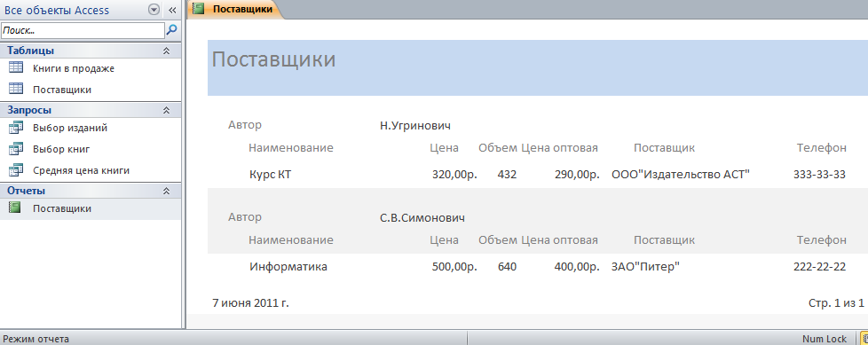The image size is (868, 345).
Task: Collapse the Отчеты group
Action: tap(165, 191)
